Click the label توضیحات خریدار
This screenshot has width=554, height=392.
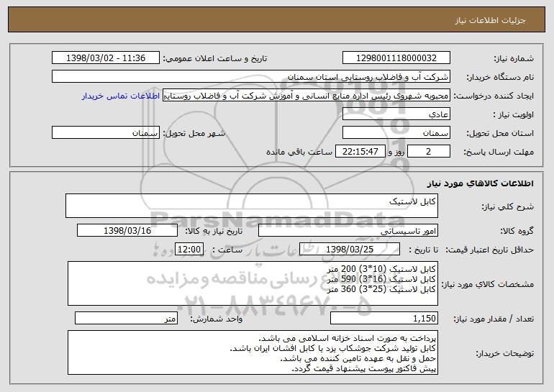[x=505, y=353]
